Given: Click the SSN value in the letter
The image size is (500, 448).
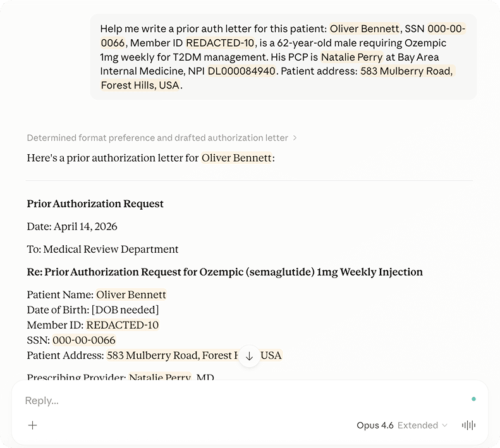Looking at the screenshot, I should (x=84, y=340).
